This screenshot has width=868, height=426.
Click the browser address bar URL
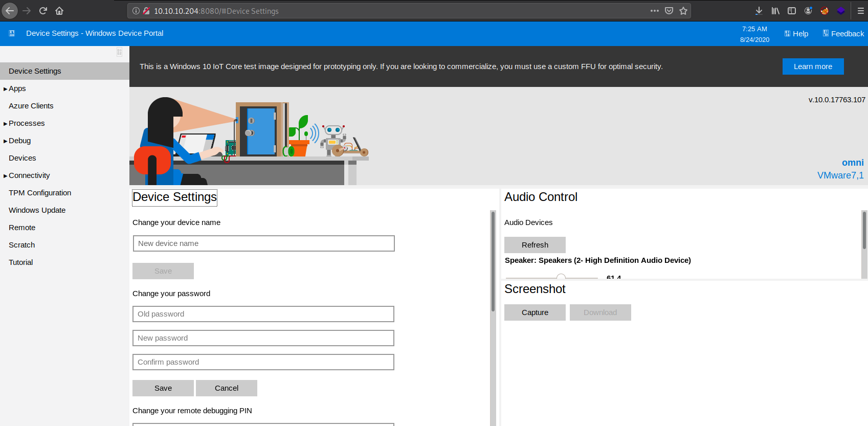pyautogui.click(x=216, y=11)
